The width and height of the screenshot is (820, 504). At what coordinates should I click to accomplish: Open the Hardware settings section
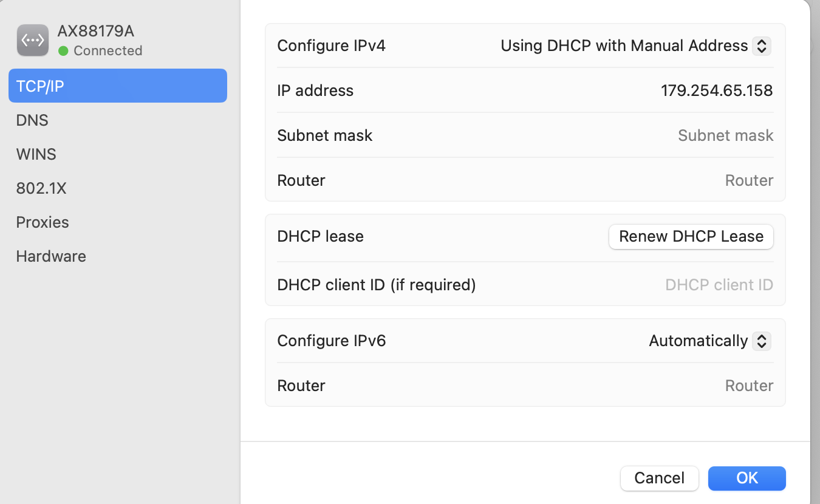[51, 256]
